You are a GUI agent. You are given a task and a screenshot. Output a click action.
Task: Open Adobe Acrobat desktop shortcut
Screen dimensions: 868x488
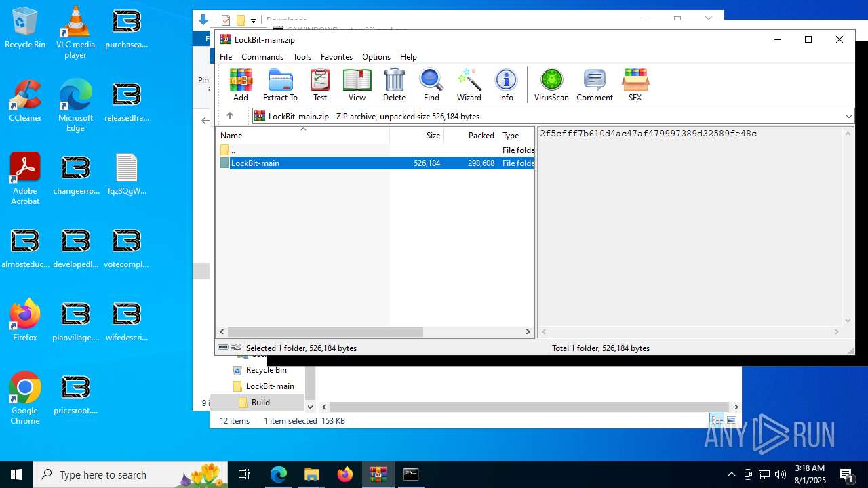pos(25,179)
